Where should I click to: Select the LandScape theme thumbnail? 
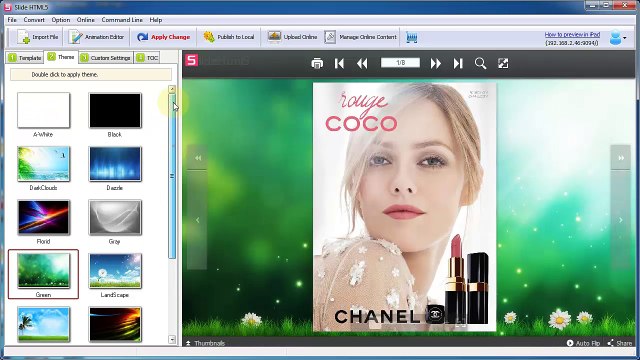pyautogui.click(x=115, y=271)
